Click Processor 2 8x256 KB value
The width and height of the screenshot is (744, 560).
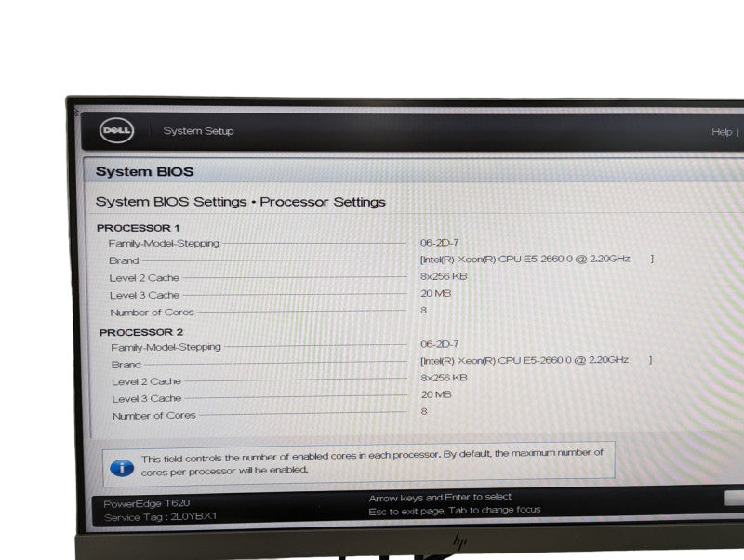pyautogui.click(x=445, y=378)
